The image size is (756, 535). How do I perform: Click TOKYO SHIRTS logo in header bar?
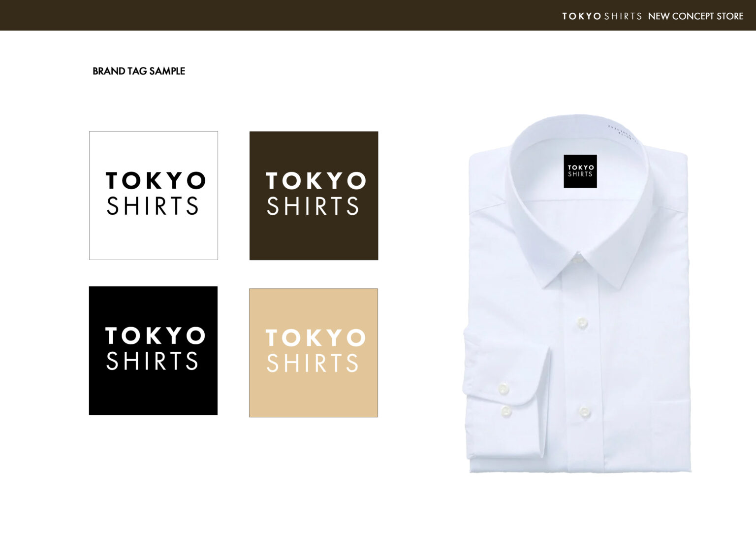[602, 16]
